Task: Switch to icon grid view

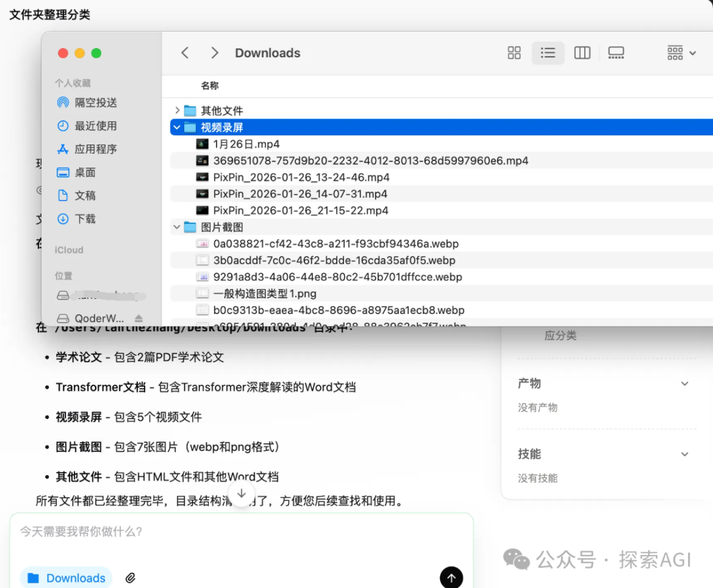Action: [514, 53]
